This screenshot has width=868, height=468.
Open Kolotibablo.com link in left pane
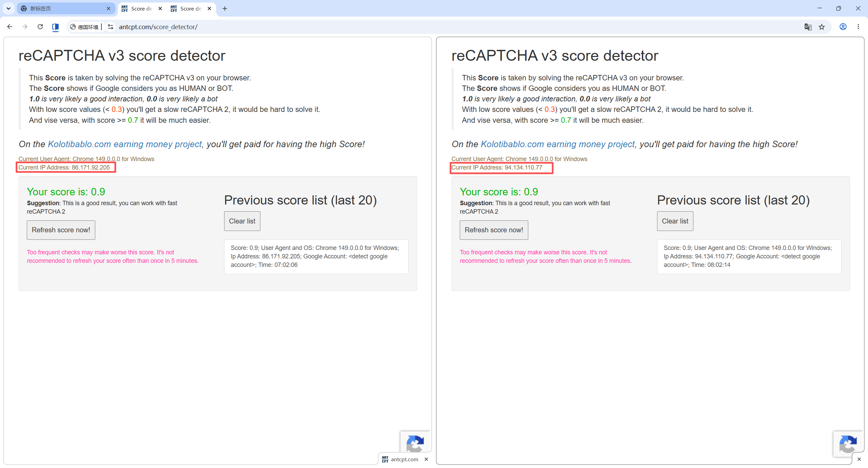coord(125,144)
